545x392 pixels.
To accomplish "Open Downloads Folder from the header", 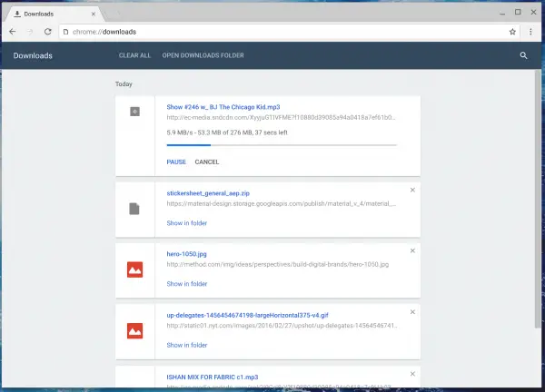I will (x=203, y=55).
